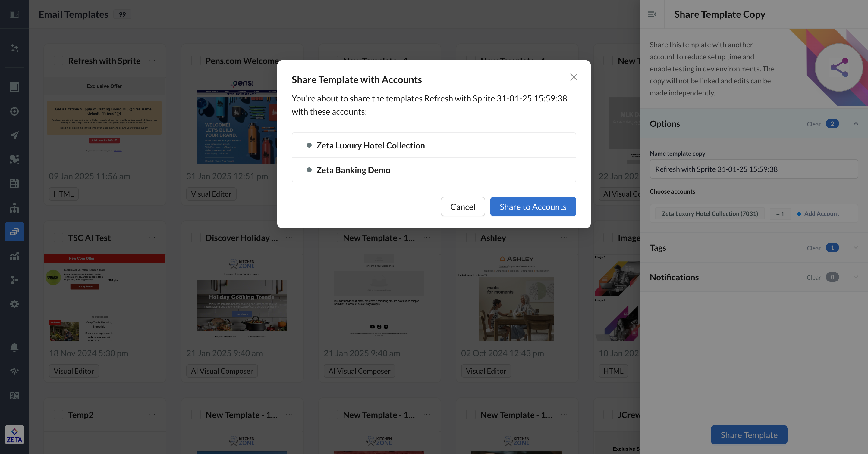Collapse the Share Template Copy panel

[x=652, y=14]
